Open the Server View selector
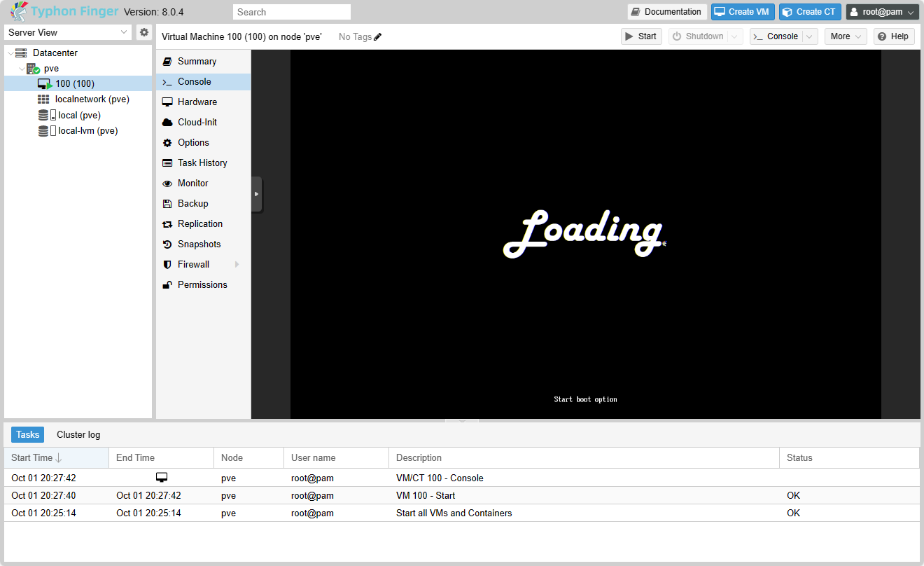Viewport: 924px width, 566px height. click(67, 32)
